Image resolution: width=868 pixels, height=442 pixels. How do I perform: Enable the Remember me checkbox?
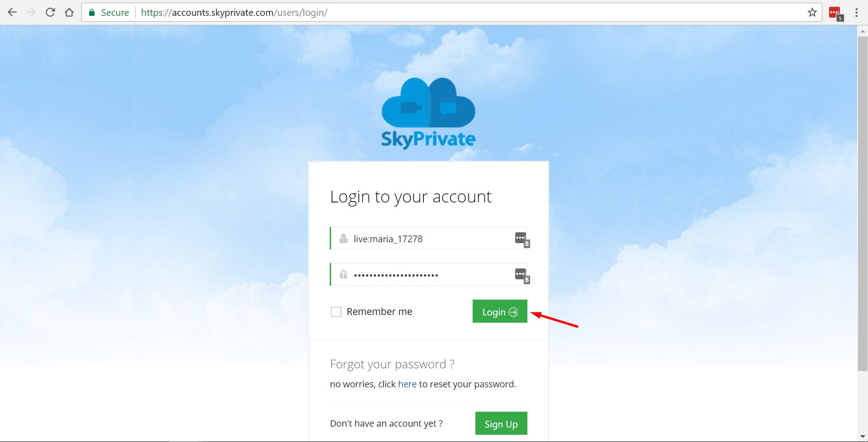click(336, 311)
